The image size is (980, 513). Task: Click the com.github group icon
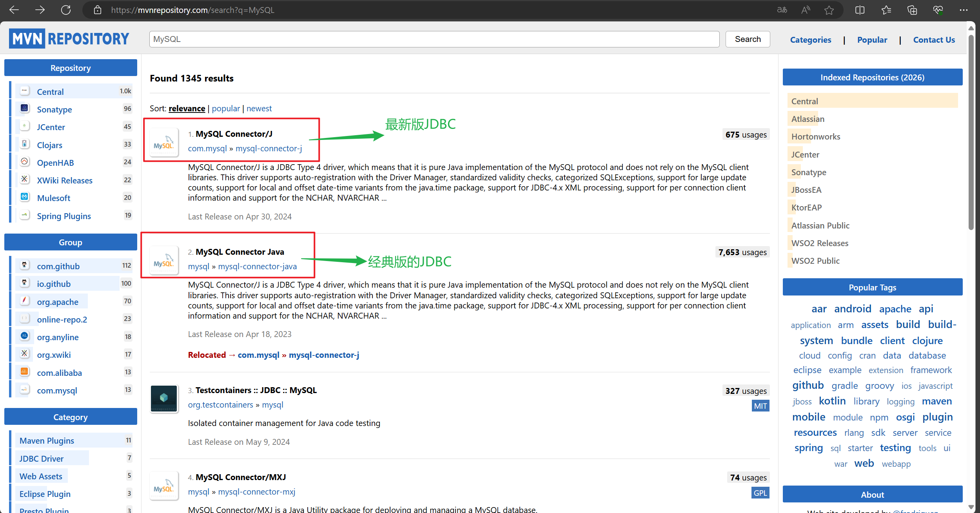(x=24, y=265)
